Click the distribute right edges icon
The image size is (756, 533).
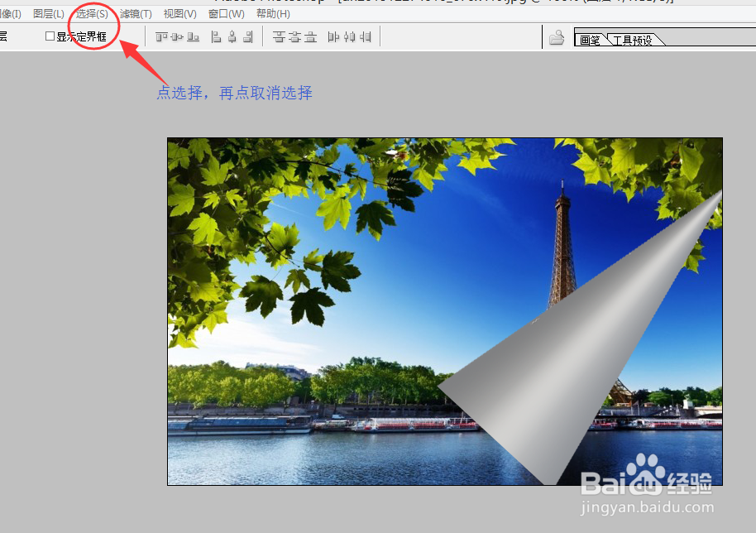(366, 36)
